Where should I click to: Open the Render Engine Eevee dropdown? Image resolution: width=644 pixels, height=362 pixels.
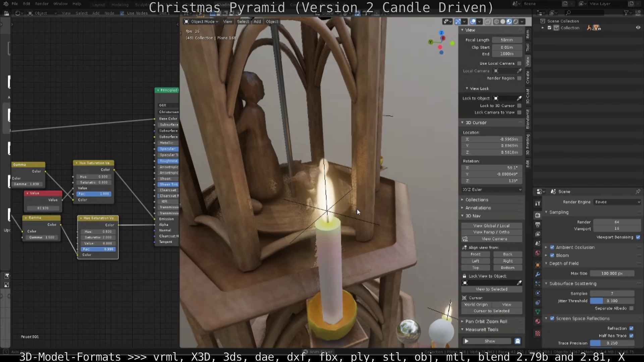click(x=617, y=202)
